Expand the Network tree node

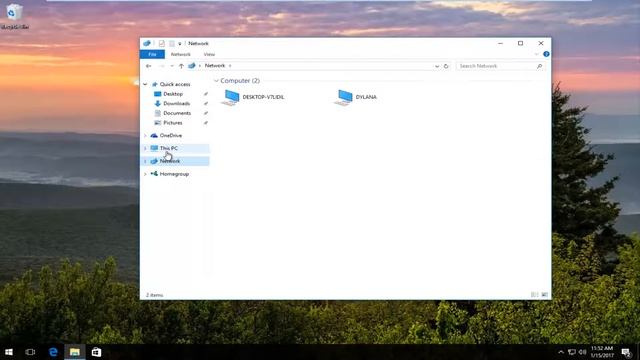[x=145, y=161]
